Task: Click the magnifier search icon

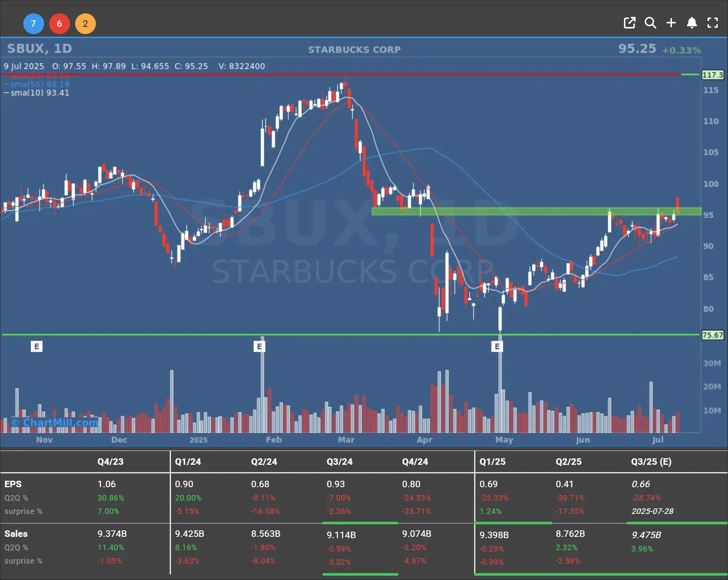Action: click(x=650, y=23)
